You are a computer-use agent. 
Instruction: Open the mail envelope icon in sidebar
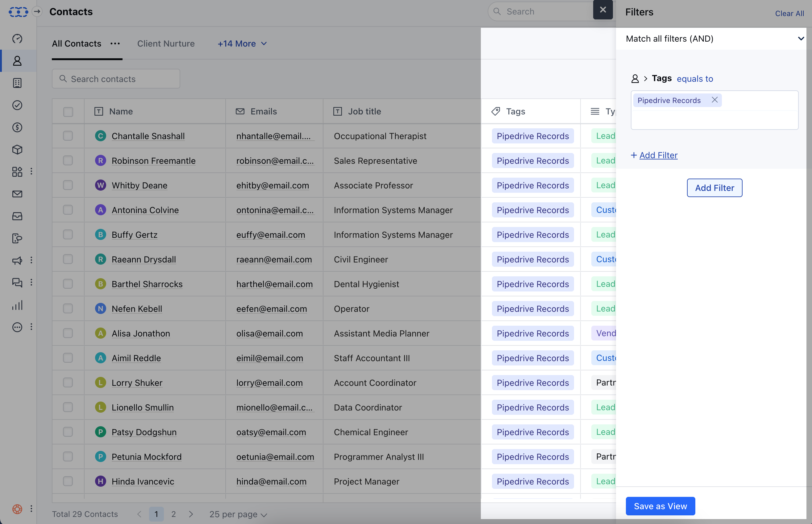coord(17,194)
